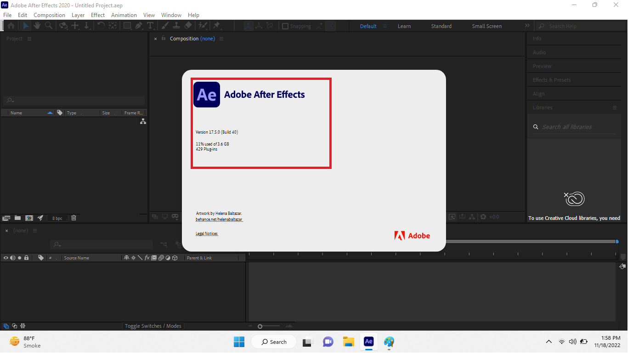Select the Selection arrow tool
The width and height of the screenshot is (644, 359).
25,26
